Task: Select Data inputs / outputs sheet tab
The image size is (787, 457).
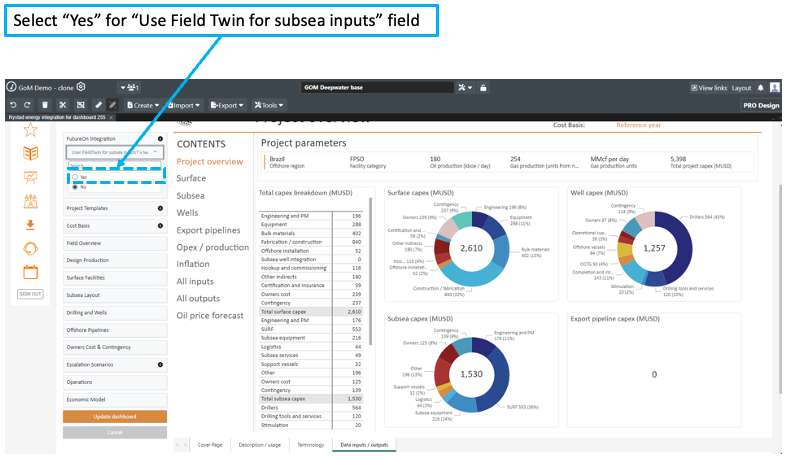Action: (x=364, y=445)
